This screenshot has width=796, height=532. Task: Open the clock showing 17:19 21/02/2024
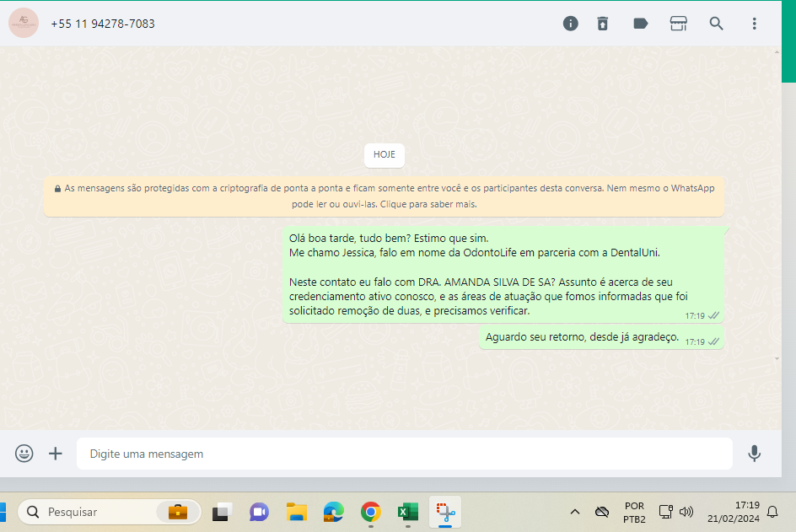pyautogui.click(x=734, y=512)
